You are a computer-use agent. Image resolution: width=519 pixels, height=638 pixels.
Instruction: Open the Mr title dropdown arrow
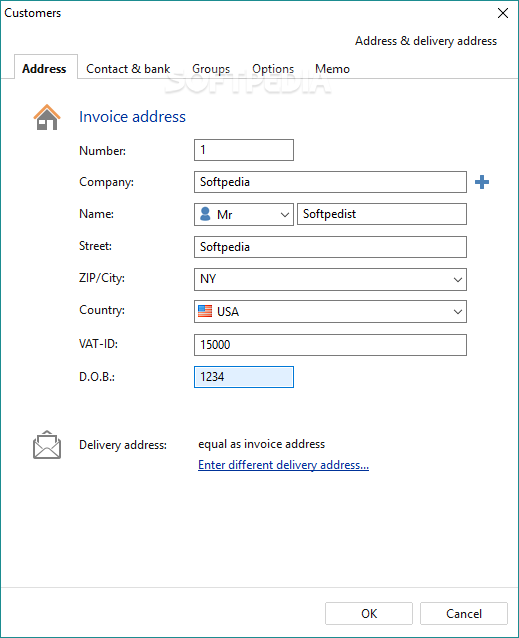285,214
